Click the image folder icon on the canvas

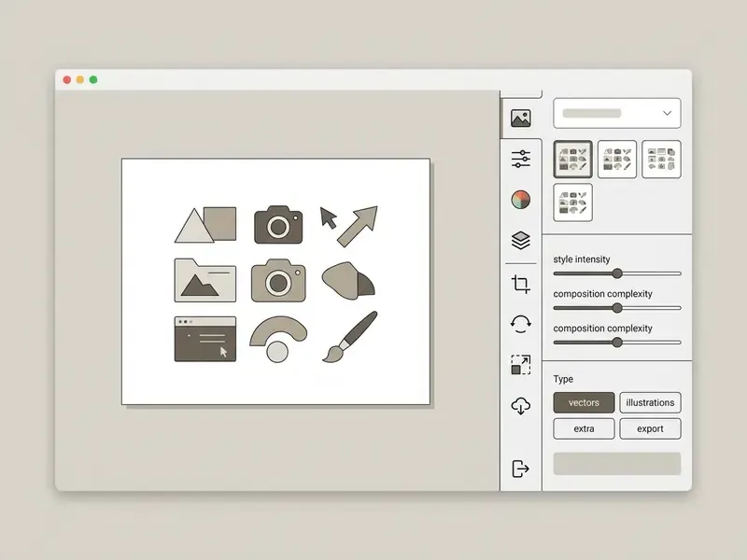pyautogui.click(x=205, y=281)
